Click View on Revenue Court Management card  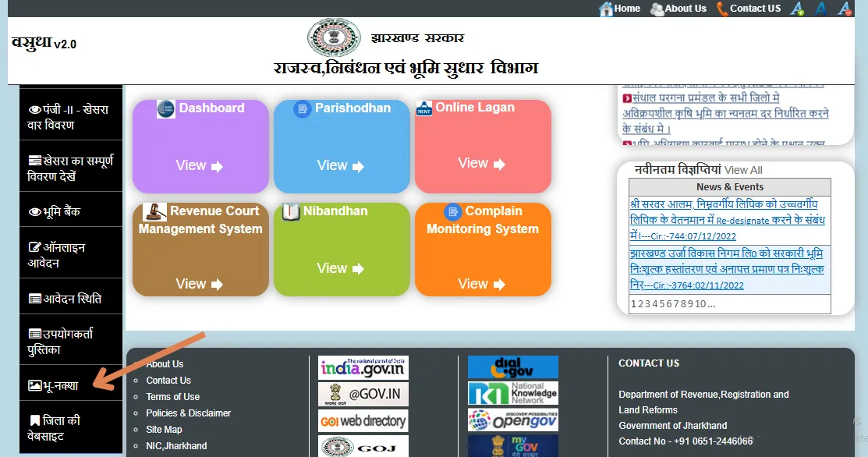(x=200, y=284)
